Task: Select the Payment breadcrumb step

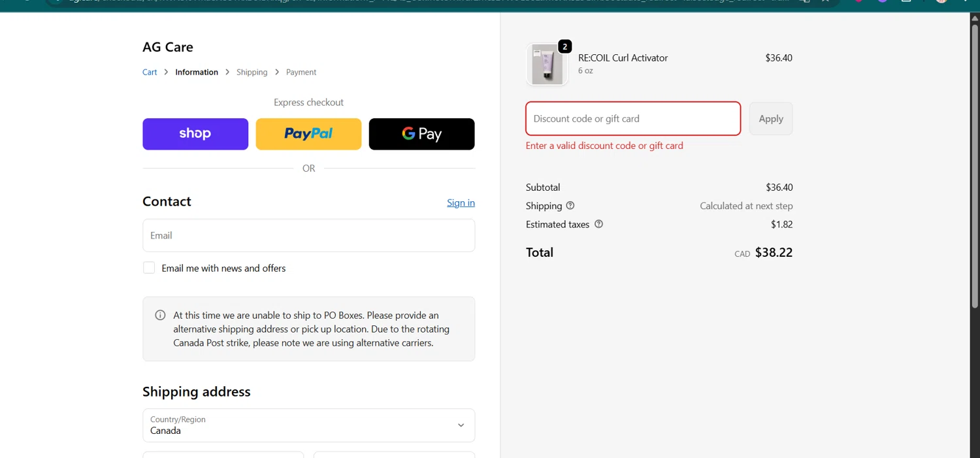Action: coord(301,72)
